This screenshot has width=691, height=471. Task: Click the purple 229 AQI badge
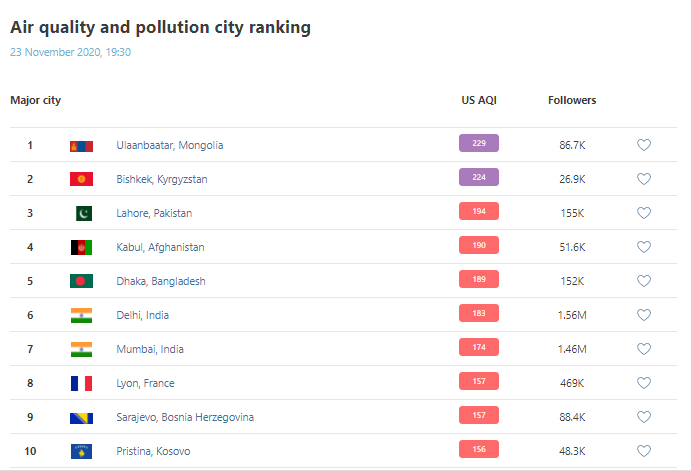click(x=479, y=144)
